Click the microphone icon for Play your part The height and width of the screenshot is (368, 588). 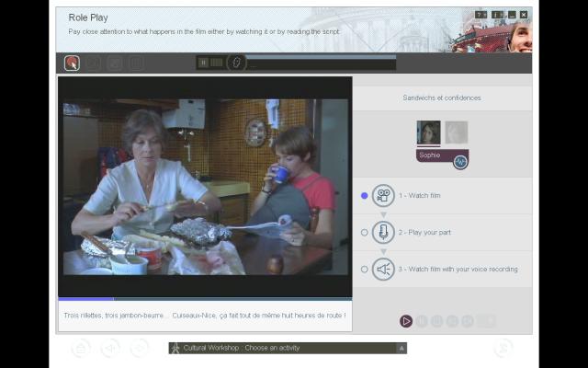(383, 233)
